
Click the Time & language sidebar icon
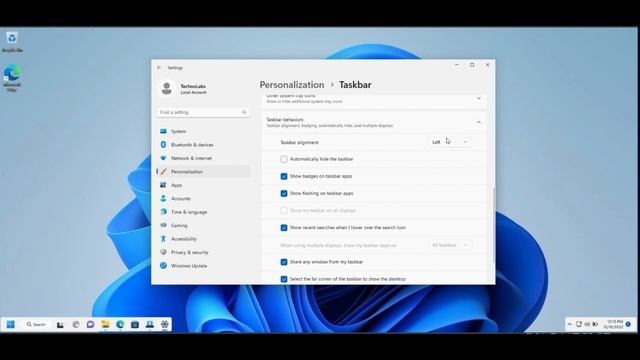click(x=163, y=212)
